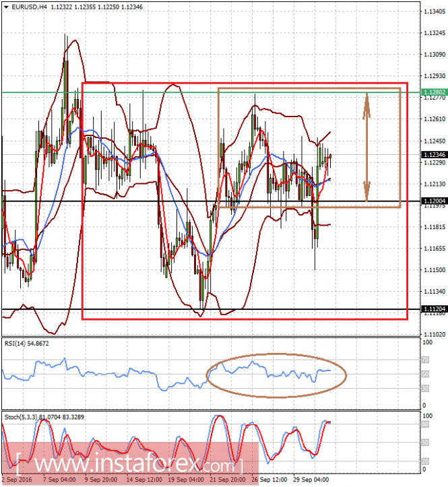Select the brown ellipse on RSI panel
This screenshot has width=448, height=487.
tap(276, 375)
